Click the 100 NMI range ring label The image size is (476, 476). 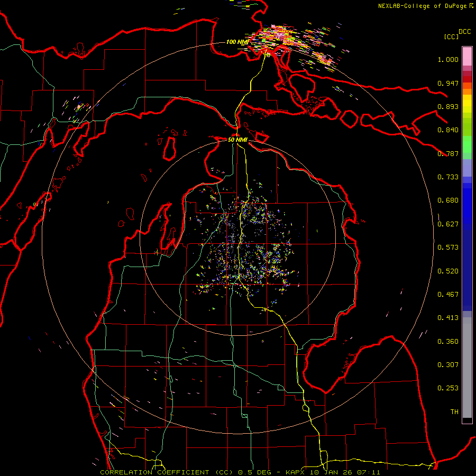[x=237, y=42]
